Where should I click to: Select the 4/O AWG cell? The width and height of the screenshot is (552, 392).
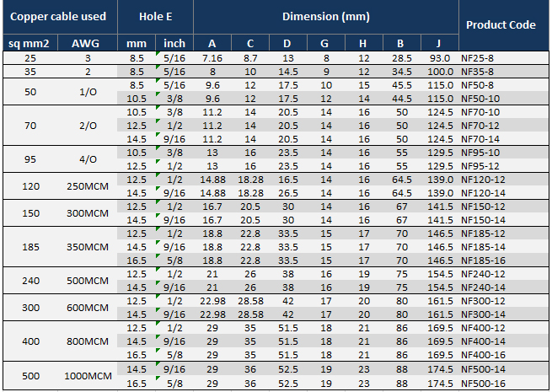pos(88,159)
